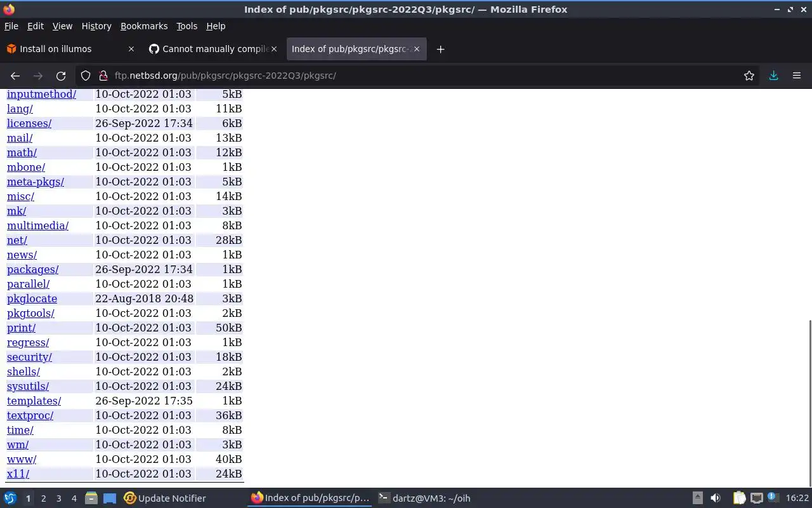Reload the current page
812x508 pixels.
[61, 76]
